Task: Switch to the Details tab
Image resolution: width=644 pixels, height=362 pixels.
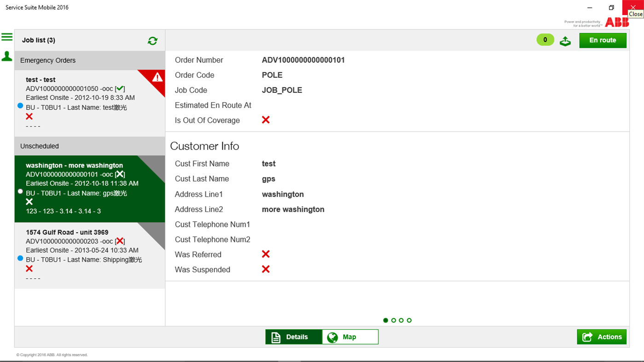Action: 294,337
